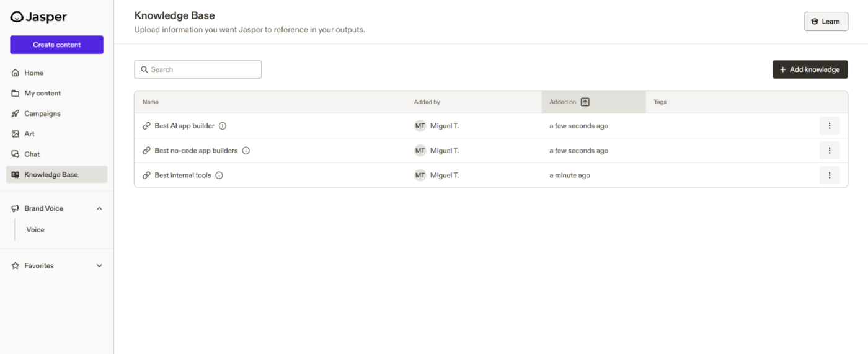
Task: Click the MT avatar in the Best no-code app builders row
Action: tap(420, 151)
